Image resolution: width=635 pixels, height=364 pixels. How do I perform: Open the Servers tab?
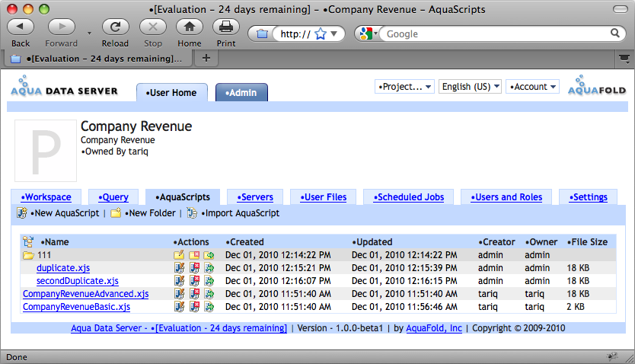click(255, 197)
